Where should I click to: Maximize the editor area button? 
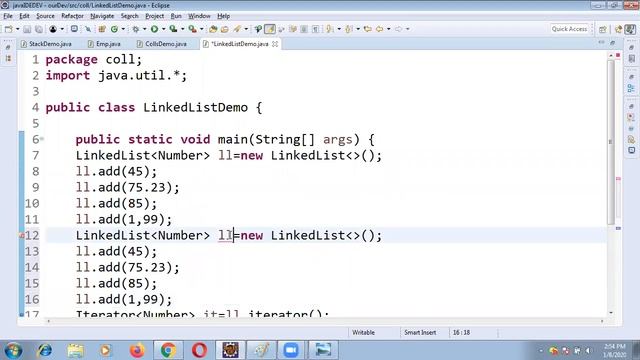613,43
